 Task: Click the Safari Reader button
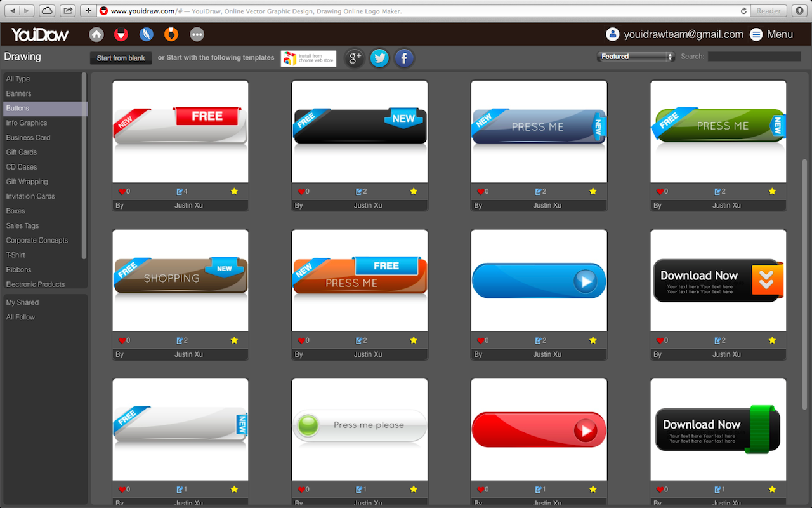pyautogui.click(x=769, y=11)
